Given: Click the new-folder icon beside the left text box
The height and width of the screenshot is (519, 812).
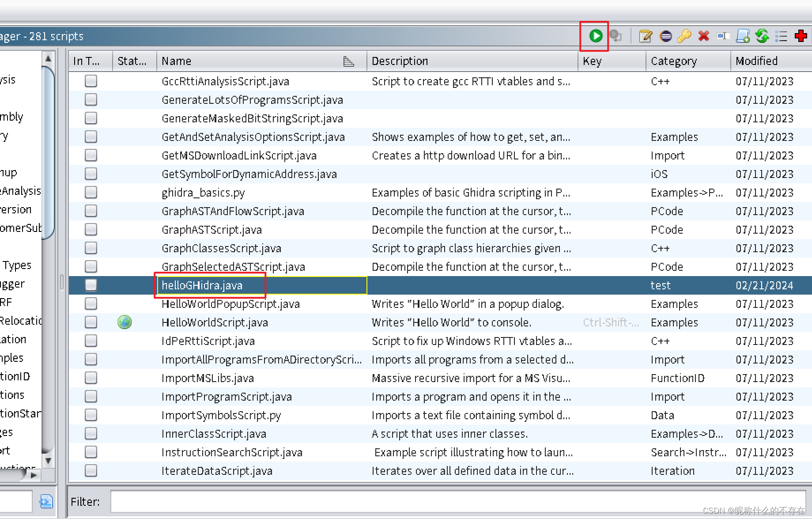Looking at the screenshot, I should click(x=45, y=501).
